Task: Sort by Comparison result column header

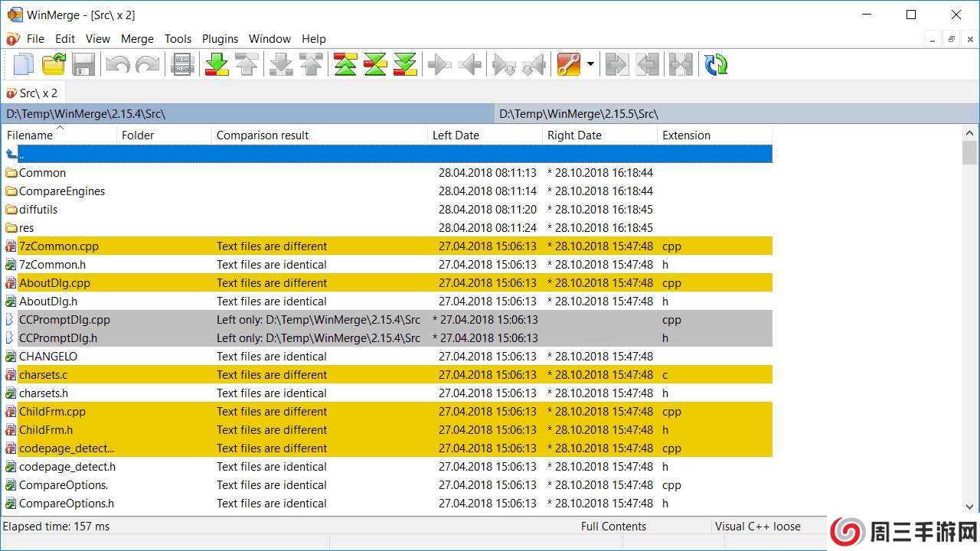Action: click(x=319, y=135)
